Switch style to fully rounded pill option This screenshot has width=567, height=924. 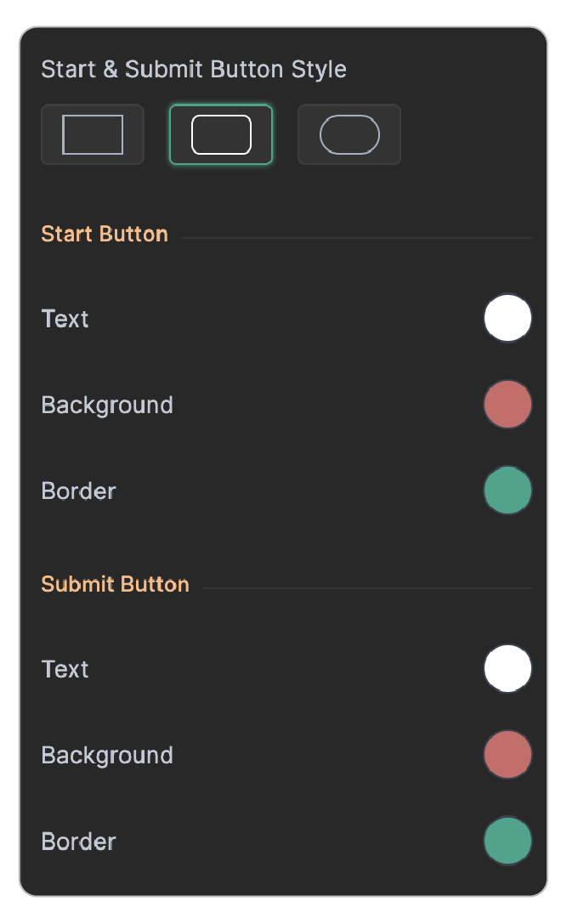click(x=349, y=134)
